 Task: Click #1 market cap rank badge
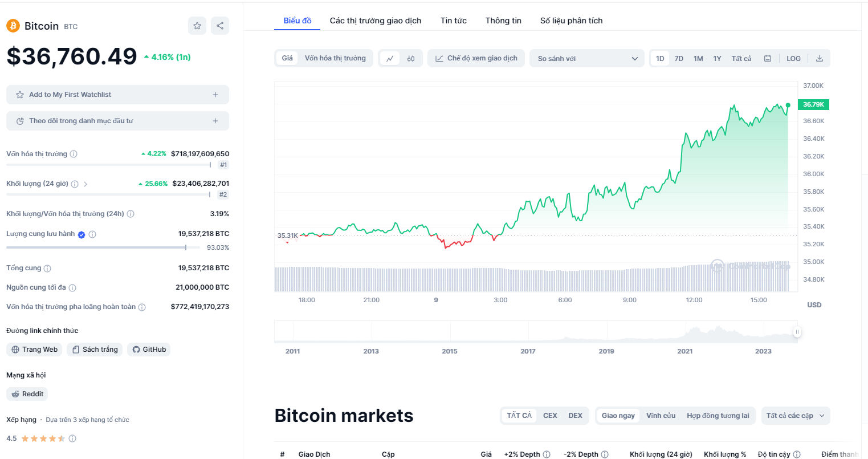pos(223,165)
